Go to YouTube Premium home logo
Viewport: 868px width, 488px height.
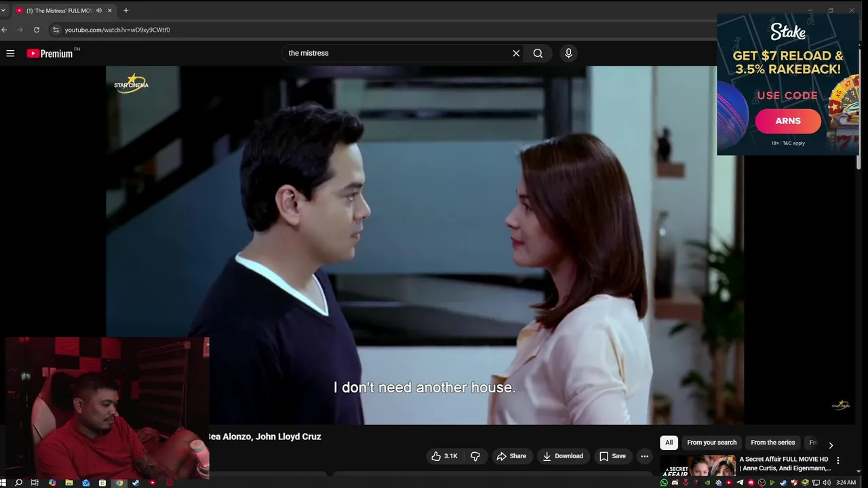[x=50, y=53]
